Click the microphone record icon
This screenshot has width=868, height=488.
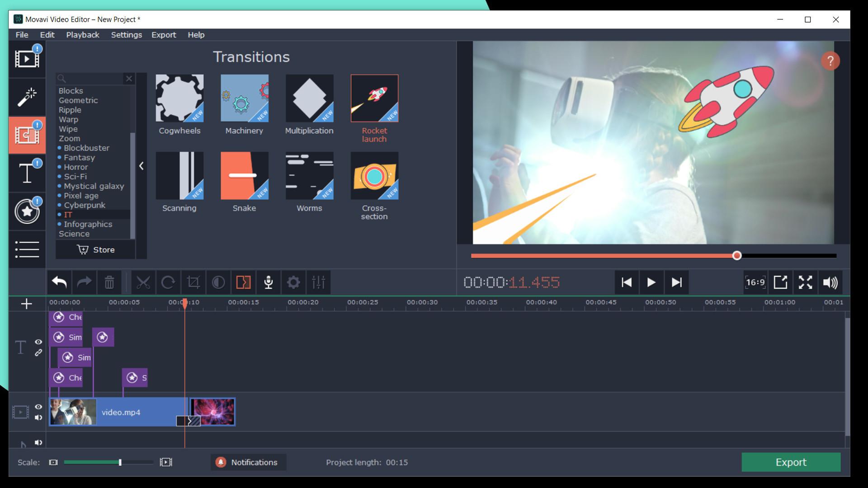pos(269,282)
